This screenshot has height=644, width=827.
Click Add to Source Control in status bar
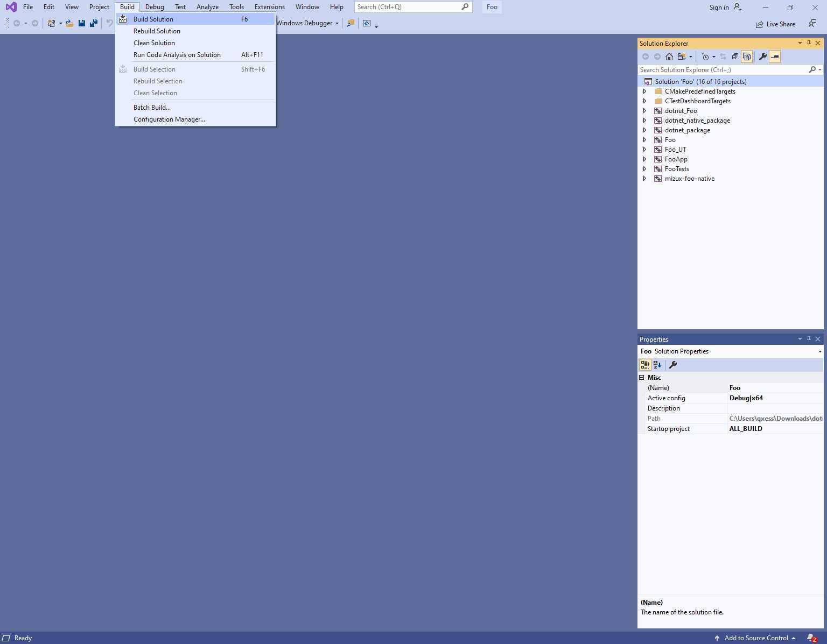point(755,638)
